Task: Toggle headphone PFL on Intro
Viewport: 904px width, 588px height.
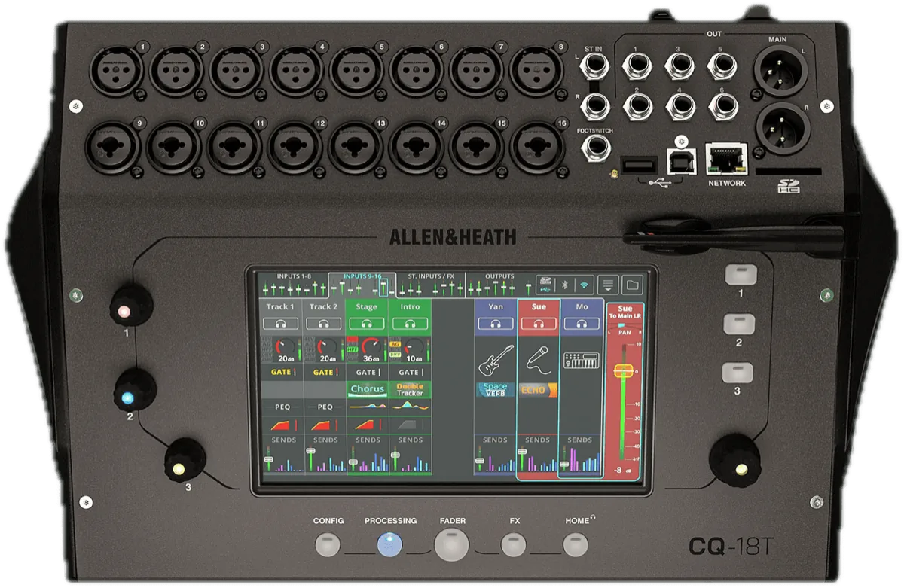Action: pyautogui.click(x=410, y=323)
